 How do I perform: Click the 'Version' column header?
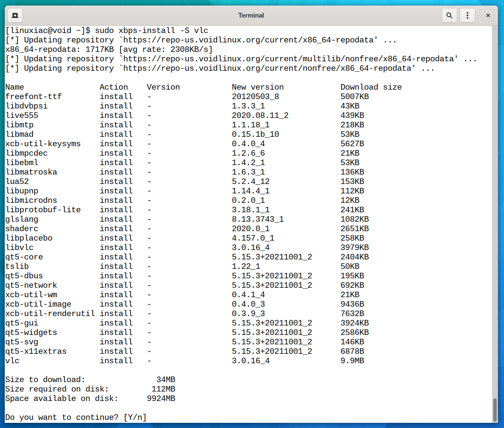pos(163,87)
